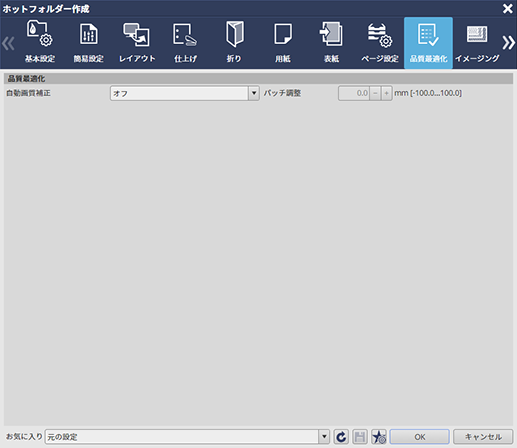
Task: Close the ホットフォルダー作成 dialog
Action: [508, 8]
